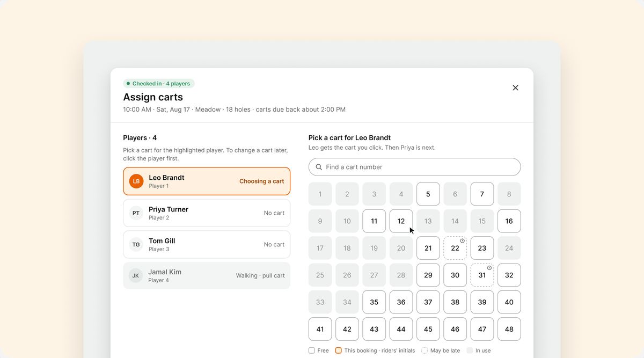Choose cart 39
The height and width of the screenshot is (358, 644).
pos(482,302)
